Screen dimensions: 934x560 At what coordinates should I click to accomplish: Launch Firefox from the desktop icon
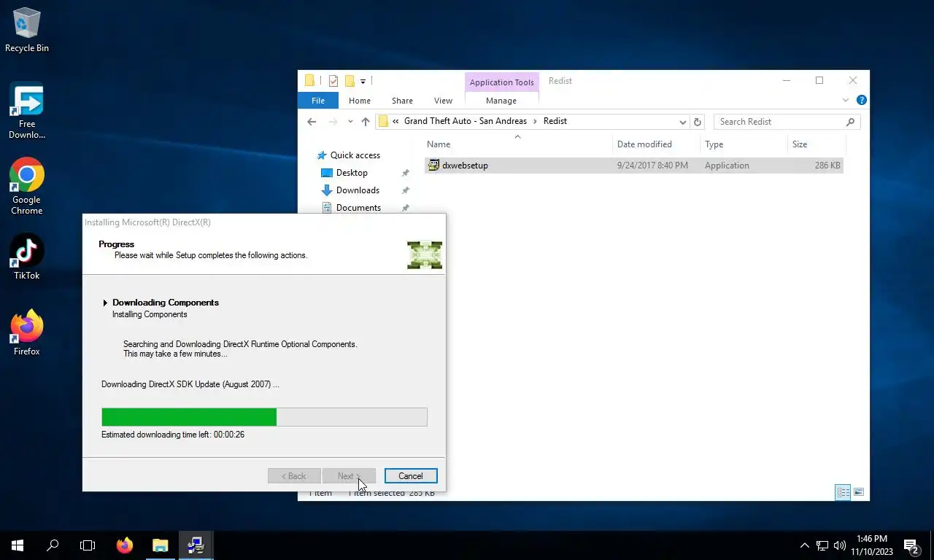[x=26, y=333]
